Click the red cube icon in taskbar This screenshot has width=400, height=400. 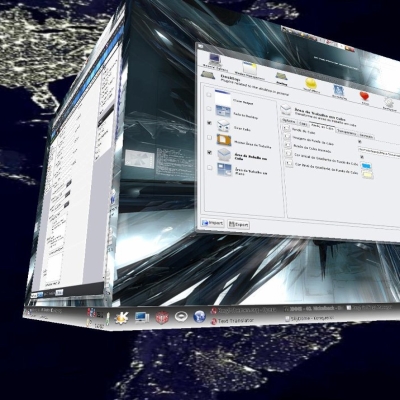pyautogui.click(x=162, y=317)
